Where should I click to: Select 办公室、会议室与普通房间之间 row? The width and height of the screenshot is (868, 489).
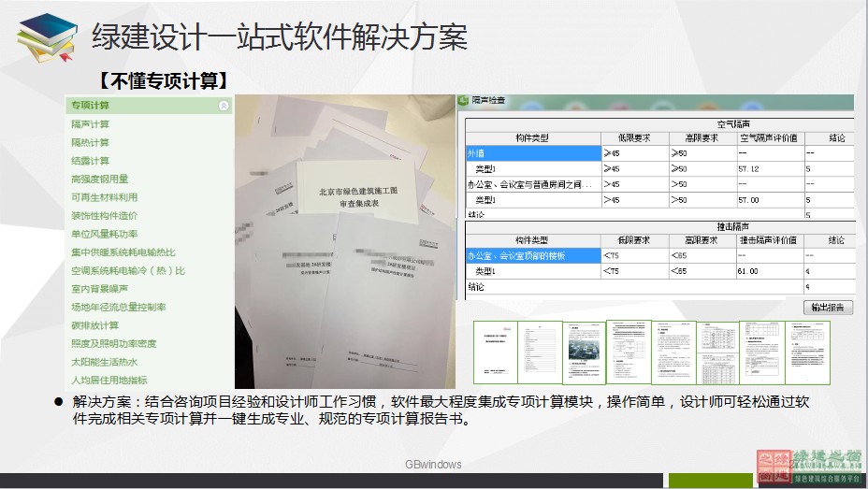pos(534,184)
